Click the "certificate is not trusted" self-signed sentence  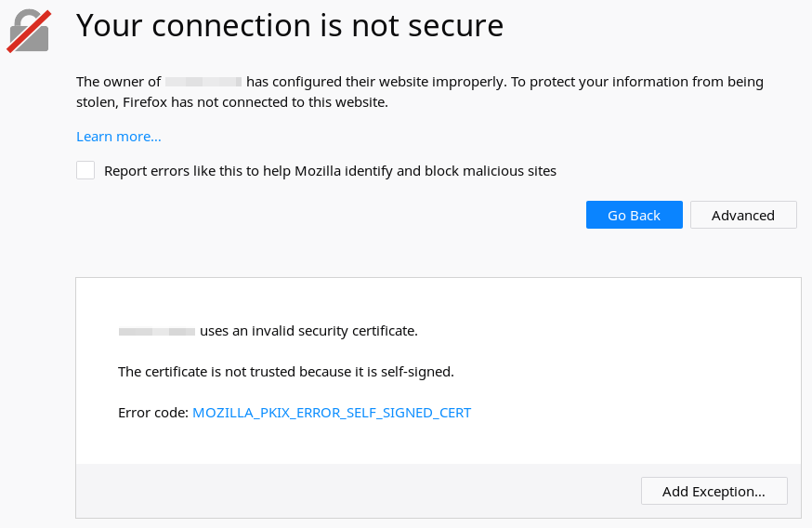click(x=285, y=372)
